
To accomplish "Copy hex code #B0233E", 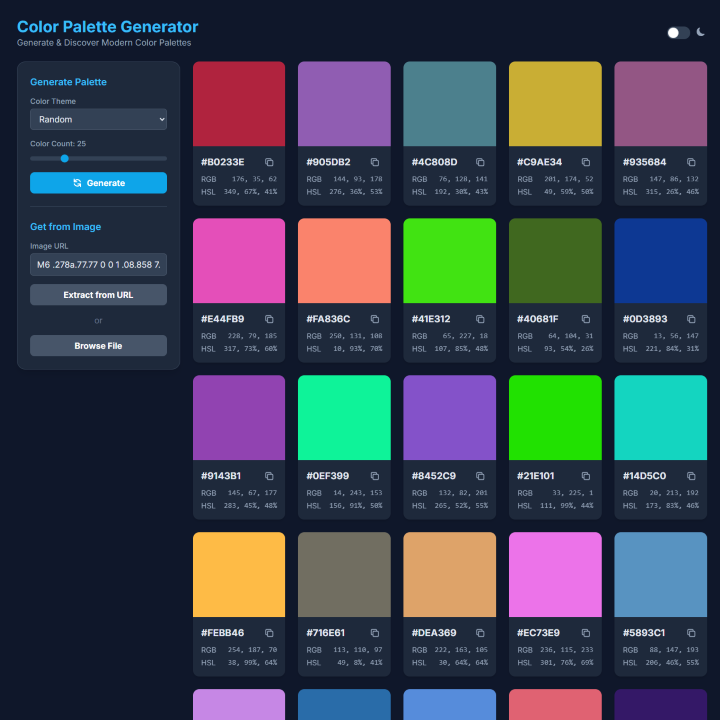I will 269,162.
